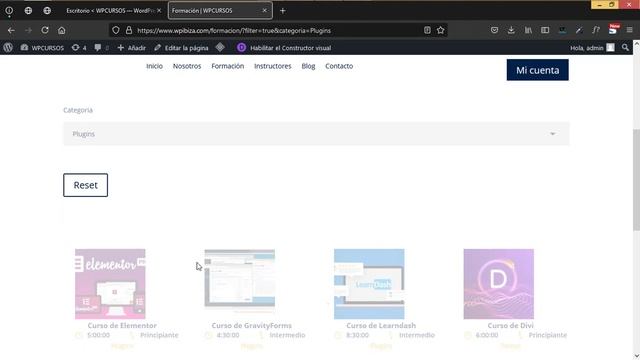Click the WordPress logo in admin bar
The height and width of the screenshot is (360, 640).
pyautogui.click(x=8, y=48)
